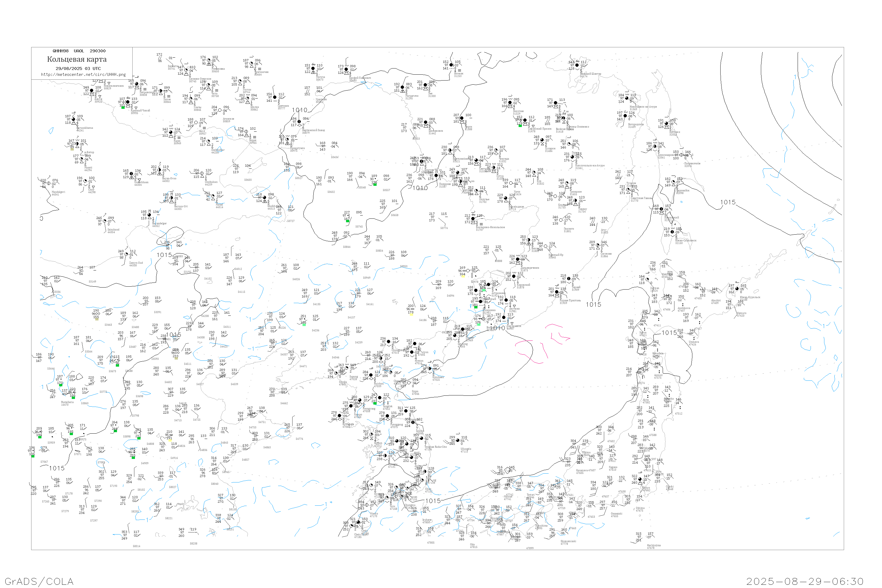Click the Сретенск station overcast symbol

point(275,97)
